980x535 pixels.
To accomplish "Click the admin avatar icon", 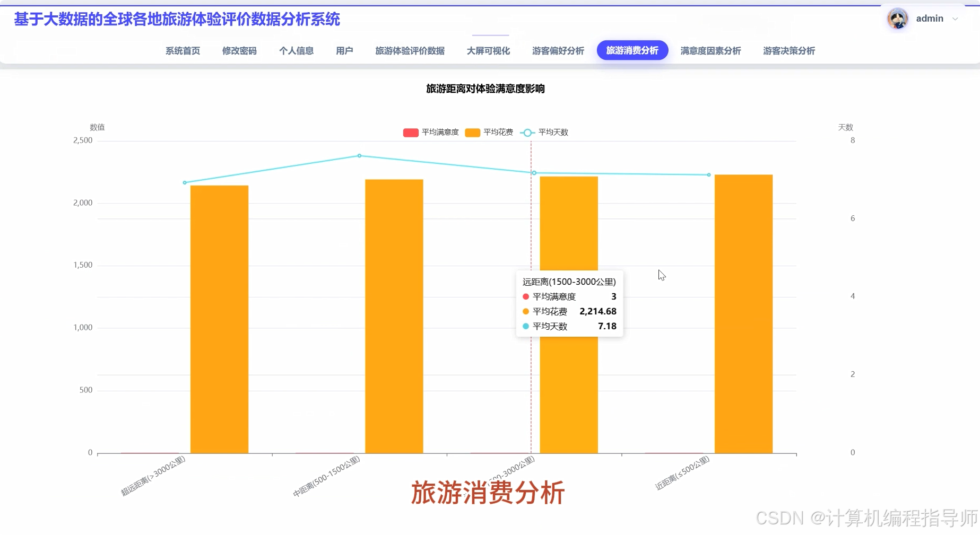I will click(897, 19).
